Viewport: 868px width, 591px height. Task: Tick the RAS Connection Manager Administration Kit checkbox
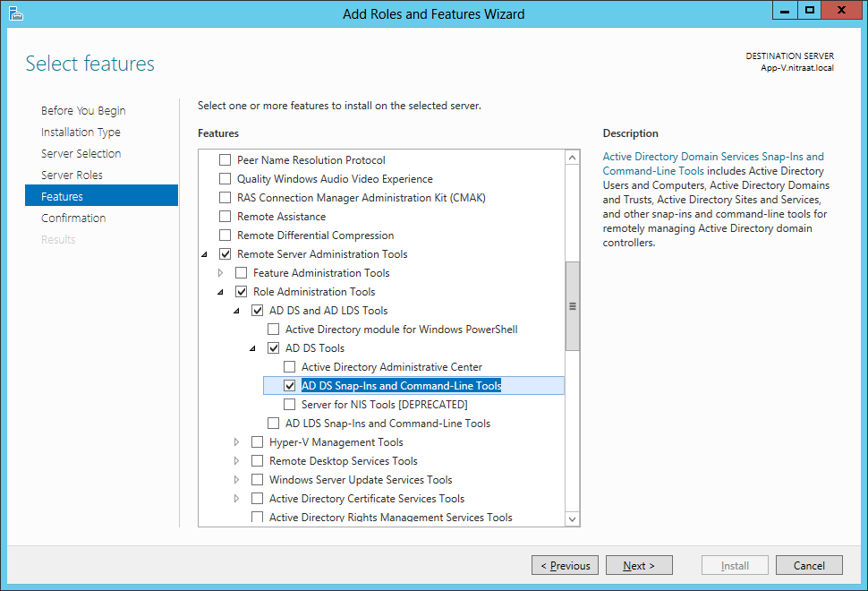225,198
